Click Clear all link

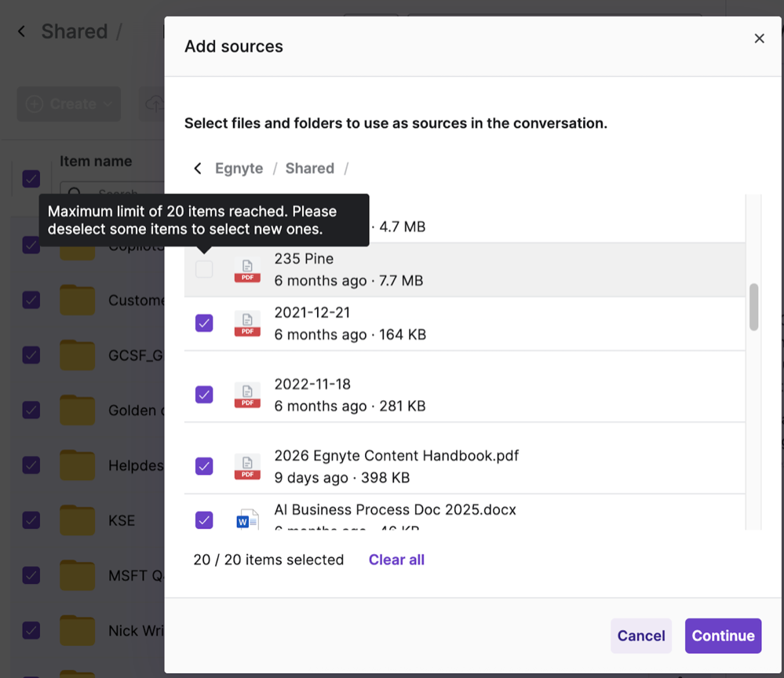(396, 560)
